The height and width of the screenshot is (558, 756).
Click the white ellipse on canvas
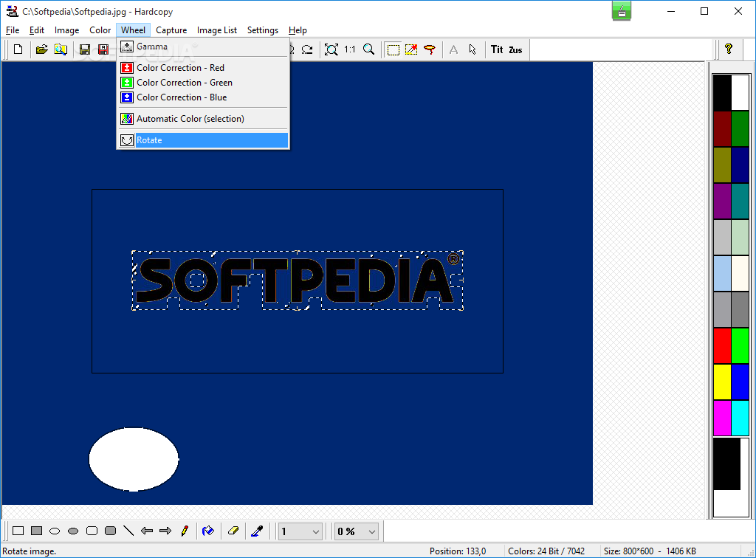tap(134, 459)
